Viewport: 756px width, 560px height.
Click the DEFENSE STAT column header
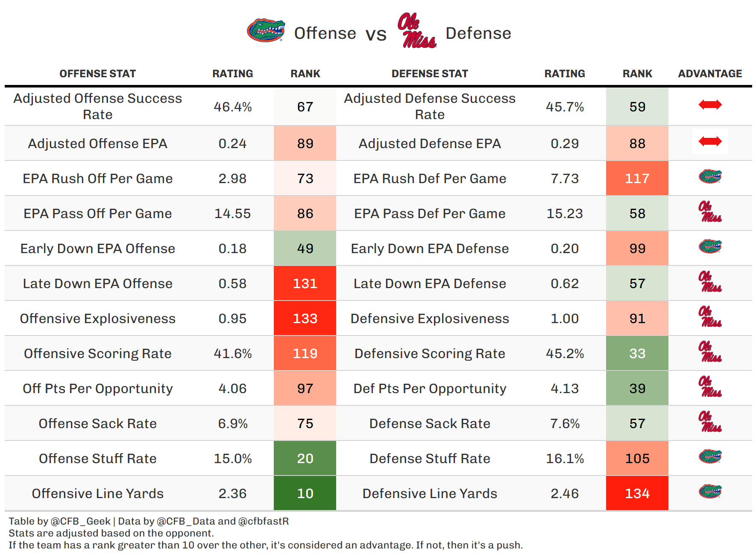point(430,74)
